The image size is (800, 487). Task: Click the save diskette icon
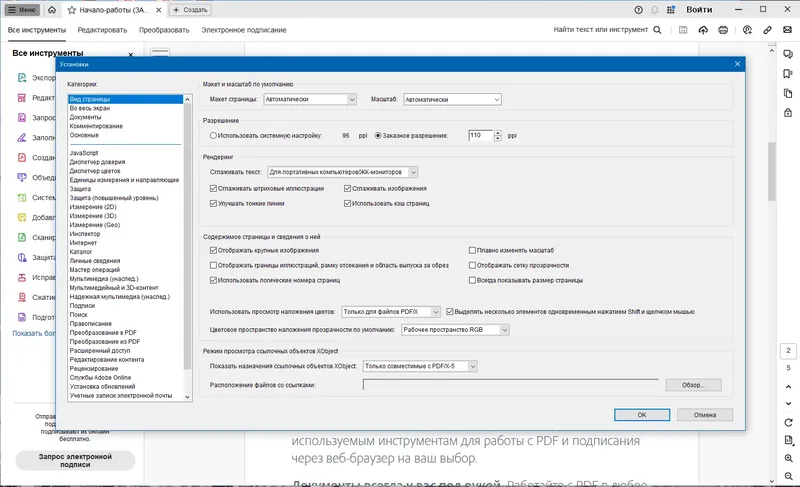pyautogui.click(x=683, y=30)
